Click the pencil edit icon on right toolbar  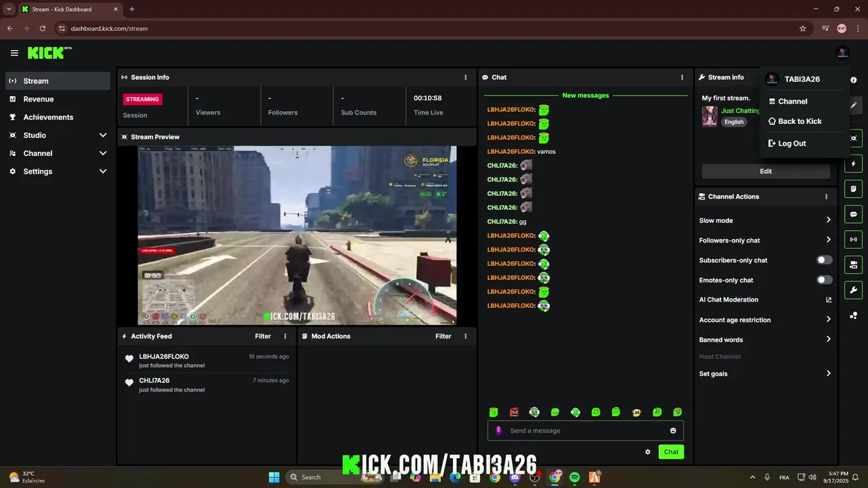[854, 105]
